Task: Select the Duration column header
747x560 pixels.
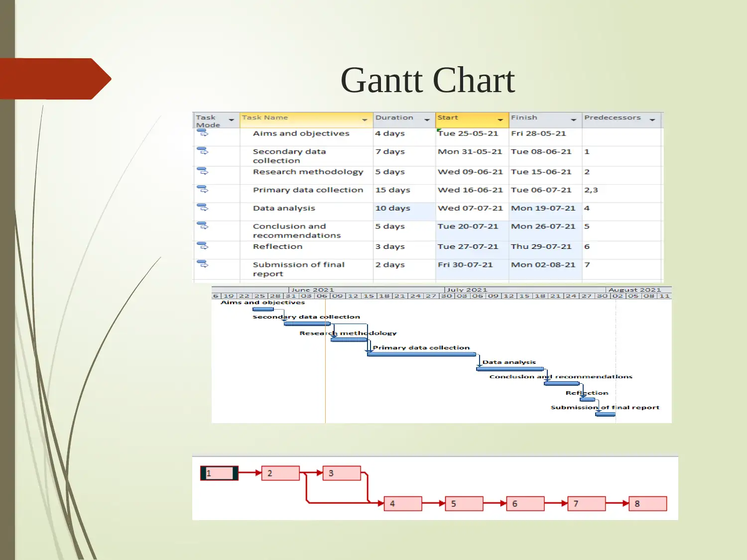Action: click(x=404, y=120)
